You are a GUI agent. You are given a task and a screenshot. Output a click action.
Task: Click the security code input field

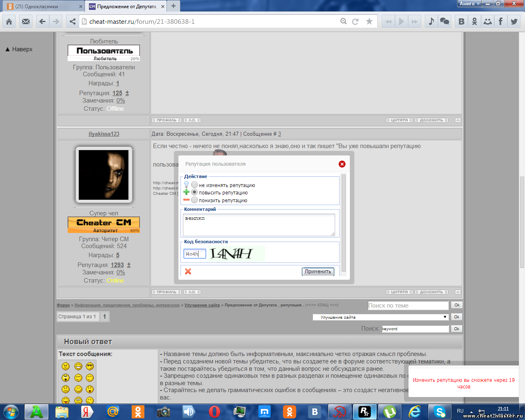pos(194,254)
